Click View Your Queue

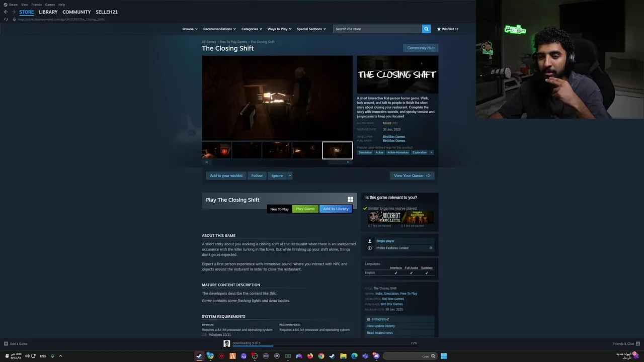412,175
